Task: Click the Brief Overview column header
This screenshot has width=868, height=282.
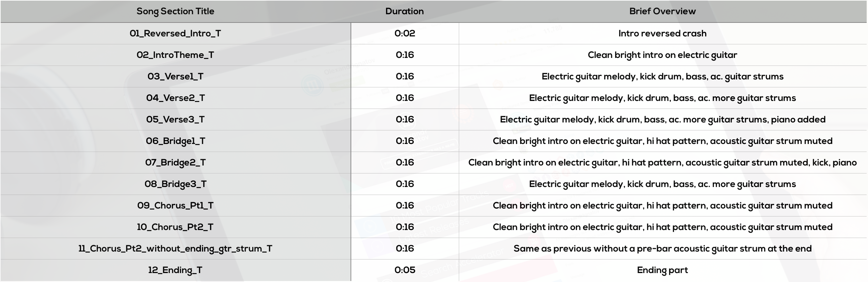Action: pyautogui.click(x=662, y=12)
